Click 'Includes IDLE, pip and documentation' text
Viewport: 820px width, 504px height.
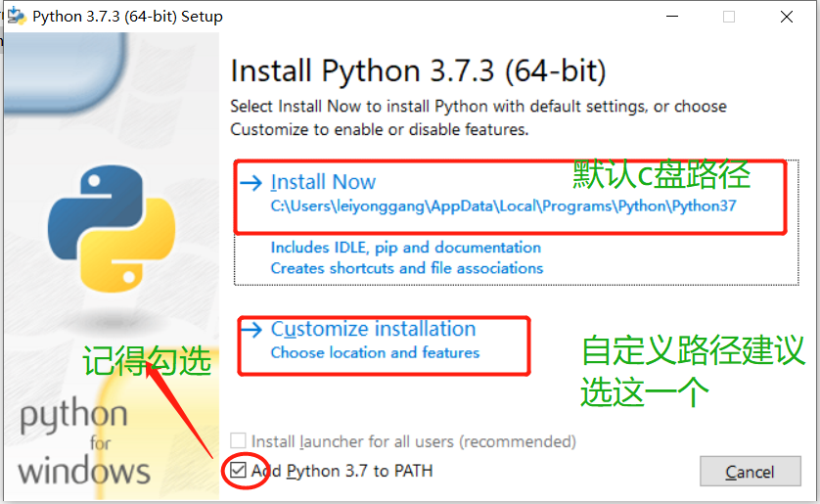[406, 248]
